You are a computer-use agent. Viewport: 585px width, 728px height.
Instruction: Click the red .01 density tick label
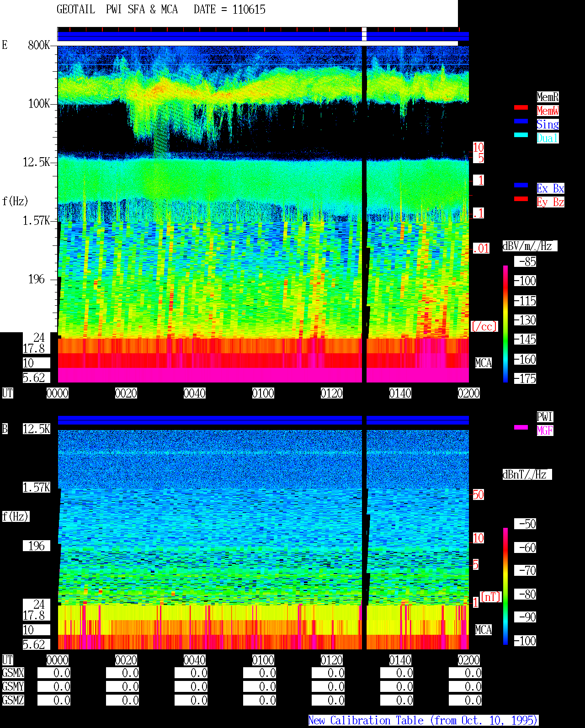481,249
